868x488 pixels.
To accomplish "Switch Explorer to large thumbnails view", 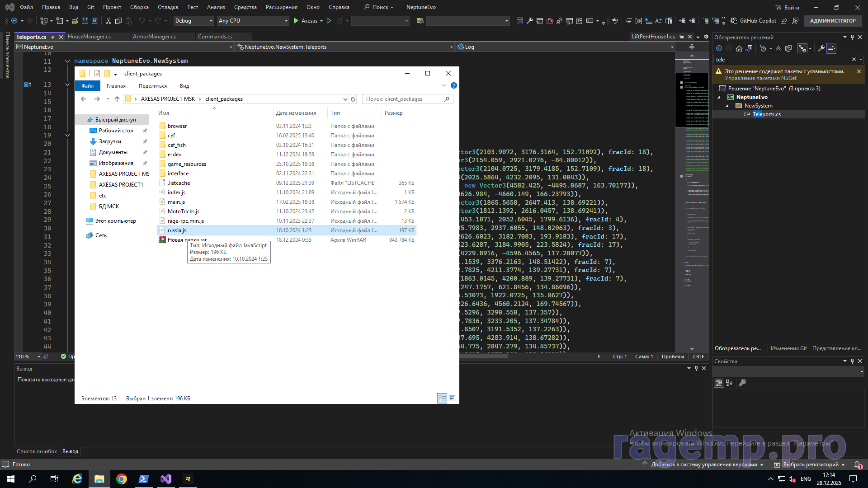I will (452, 398).
